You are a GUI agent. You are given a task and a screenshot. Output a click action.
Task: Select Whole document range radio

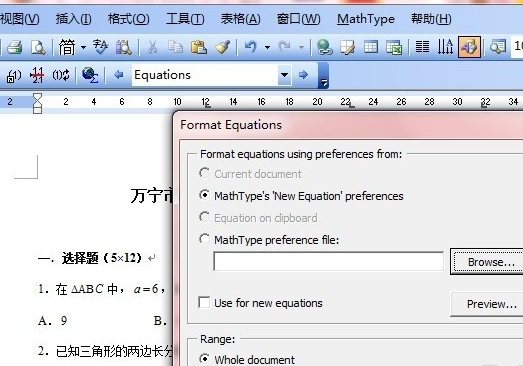[x=204, y=359]
